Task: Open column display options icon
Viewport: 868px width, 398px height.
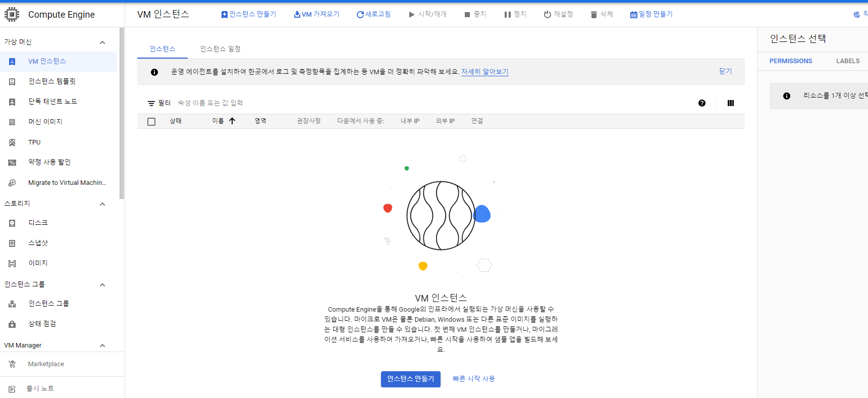Action: point(731,103)
